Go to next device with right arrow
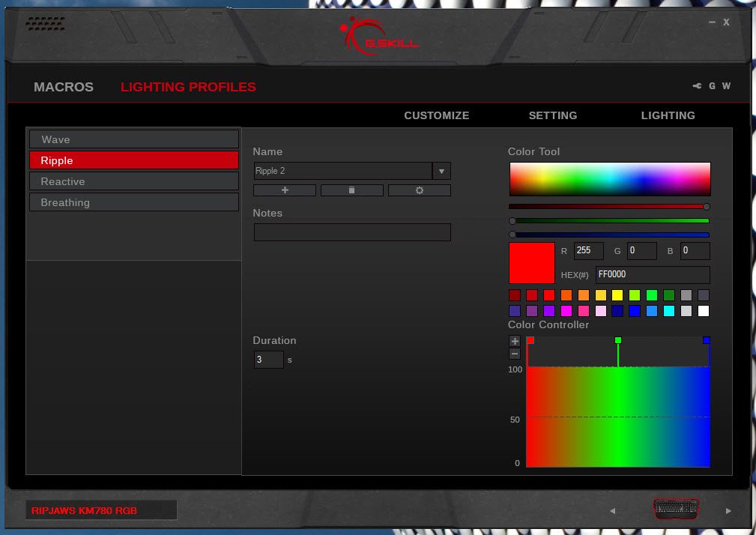 [x=728, y=511]
